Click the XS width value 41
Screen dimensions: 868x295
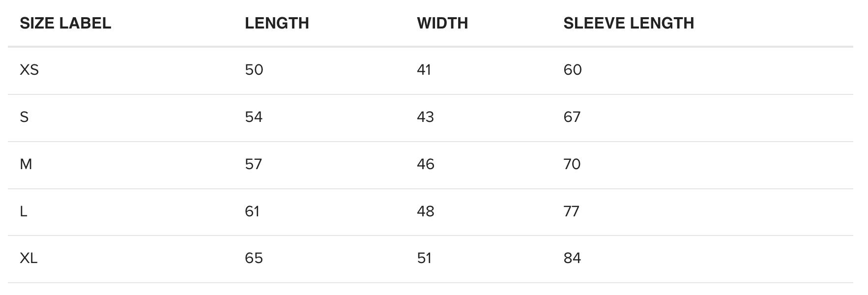coord(424,70)
